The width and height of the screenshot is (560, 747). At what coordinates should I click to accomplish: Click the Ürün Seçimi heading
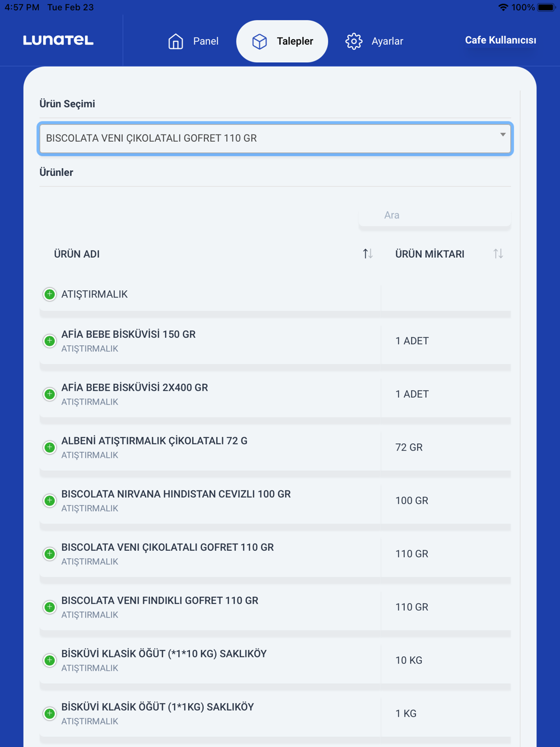(x=67, y=104)
